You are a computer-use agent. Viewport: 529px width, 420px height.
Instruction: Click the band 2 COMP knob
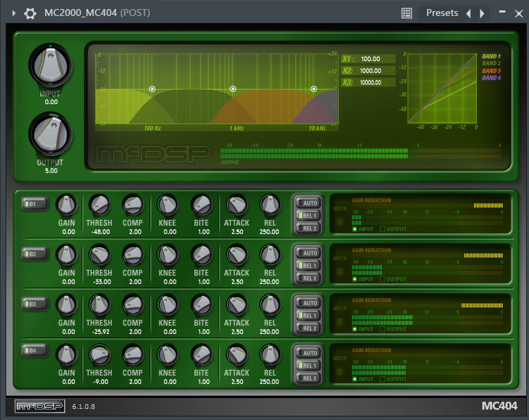[x=133, y=255]
